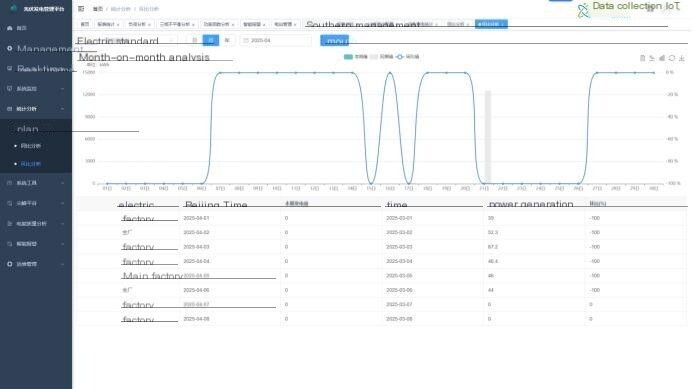The width and height of the screenshot is (692, 389).
Task: Open the chart data view icon
Action: click(643, 58)
